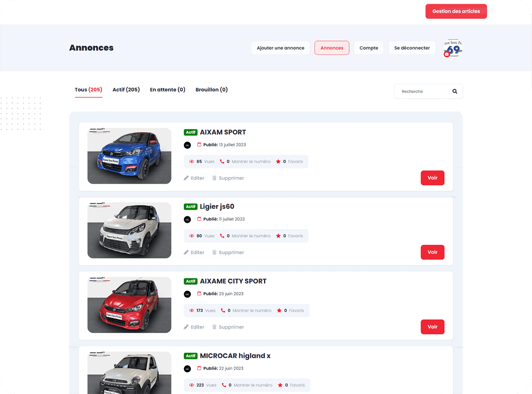Click the phone icon on Ligier js60
Image resolution: width=532 pixels, height=394 pixels.
[x=222, y=236]
